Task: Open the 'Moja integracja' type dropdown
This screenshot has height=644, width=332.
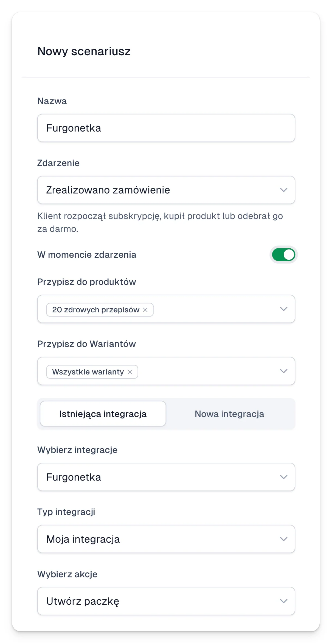Action: pos(166,539)
